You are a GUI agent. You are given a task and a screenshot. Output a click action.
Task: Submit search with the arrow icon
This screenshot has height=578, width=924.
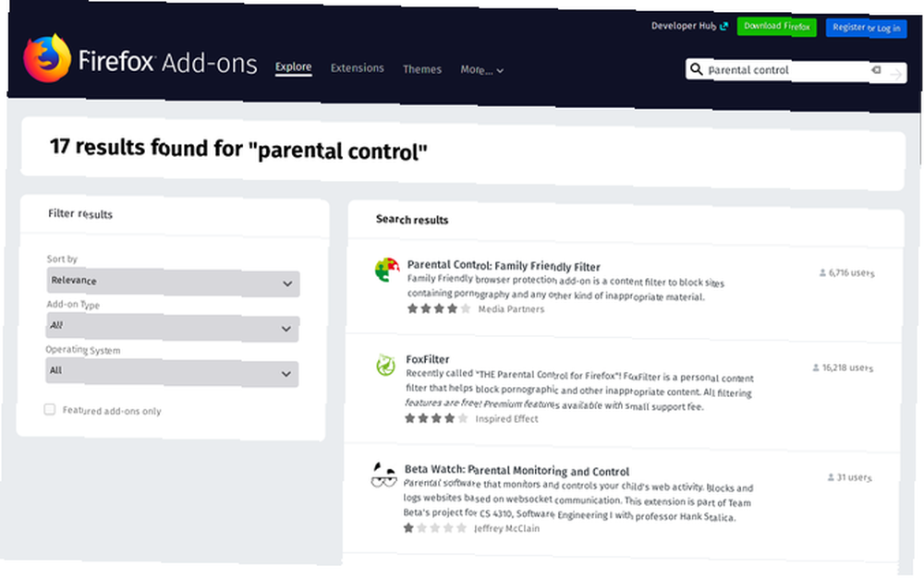click(x=895, y=74)
